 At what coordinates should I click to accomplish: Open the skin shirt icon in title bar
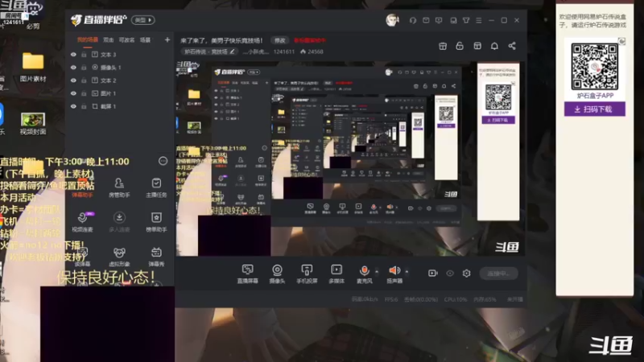tap(466, 20)
